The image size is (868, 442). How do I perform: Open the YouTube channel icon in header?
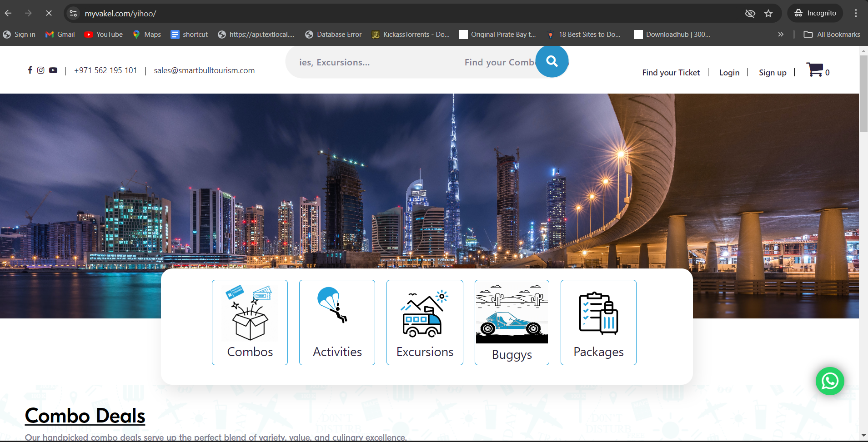53,70
